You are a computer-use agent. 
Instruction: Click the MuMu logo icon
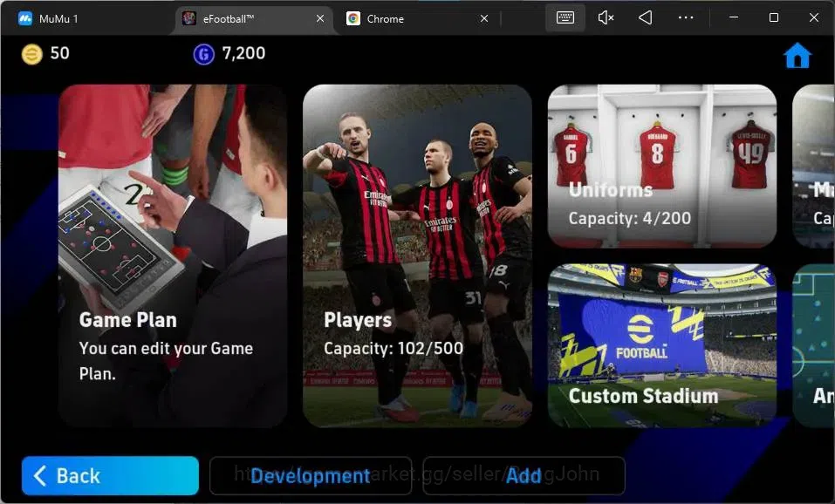tap(24, 18)
